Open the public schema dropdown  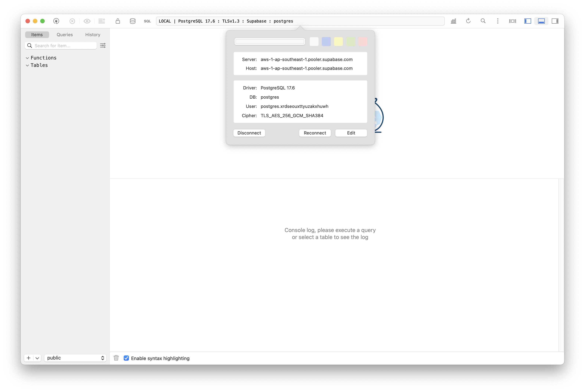point(75,358)
